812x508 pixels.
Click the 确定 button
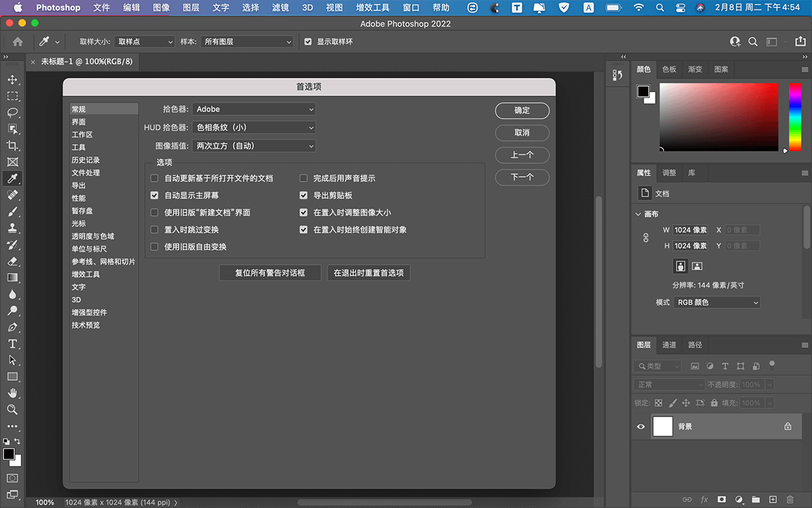(x=522, y=110)
